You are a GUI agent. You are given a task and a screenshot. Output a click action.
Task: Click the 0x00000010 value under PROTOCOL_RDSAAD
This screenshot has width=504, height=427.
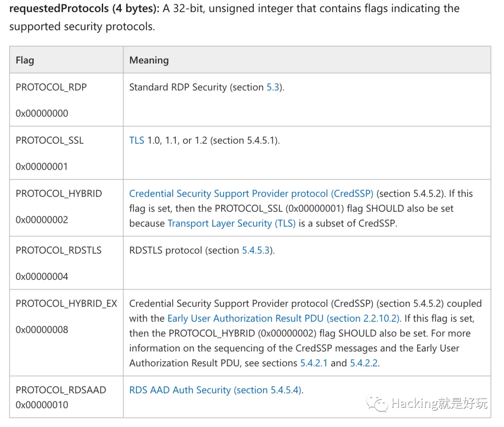(x=42, y=405)
